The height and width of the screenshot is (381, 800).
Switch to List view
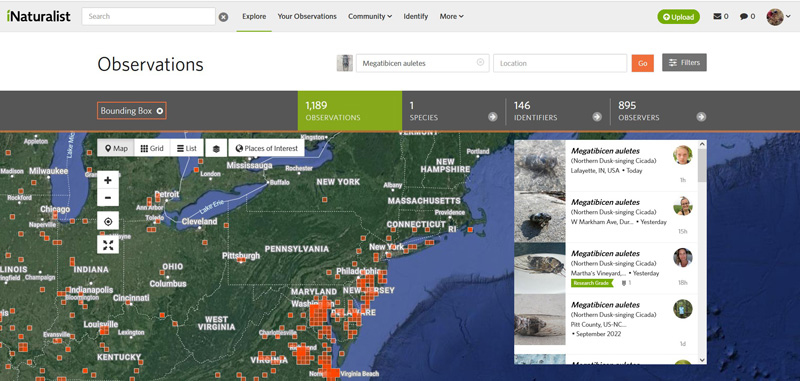[187, 148]
